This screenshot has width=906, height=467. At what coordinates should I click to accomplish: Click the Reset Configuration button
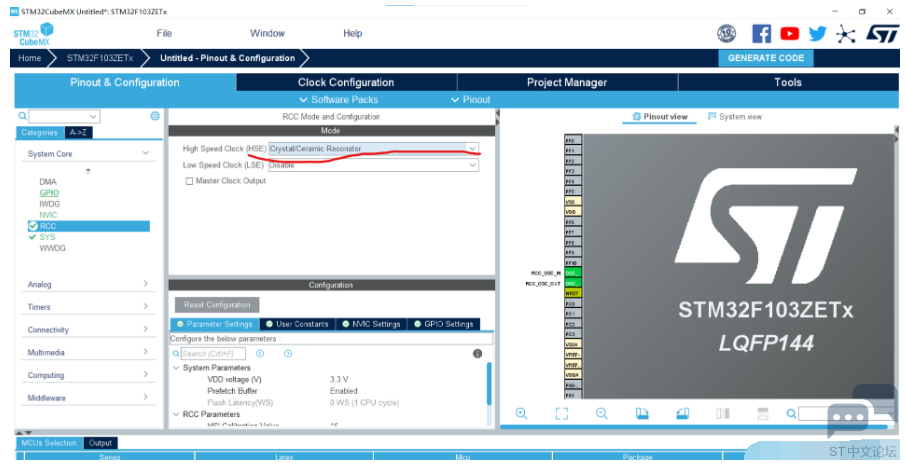pyautogui.click(x=217, y=305)
